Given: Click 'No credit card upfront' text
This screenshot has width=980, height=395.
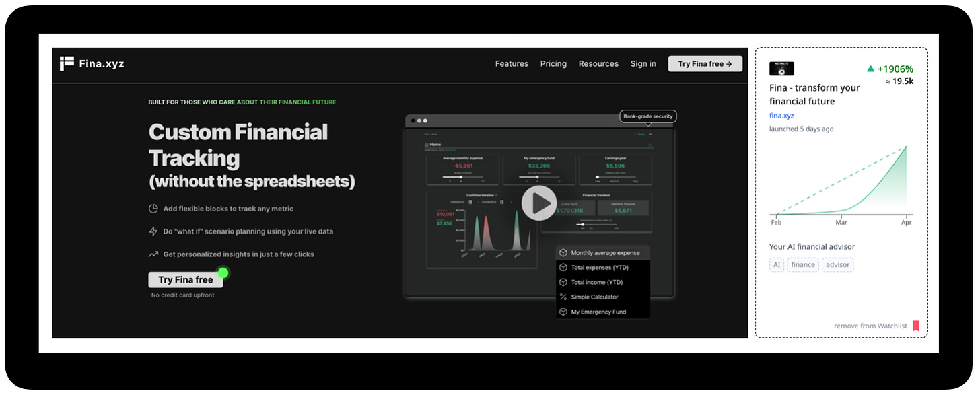Looking at the screenshot, I should tap(183, 295).
